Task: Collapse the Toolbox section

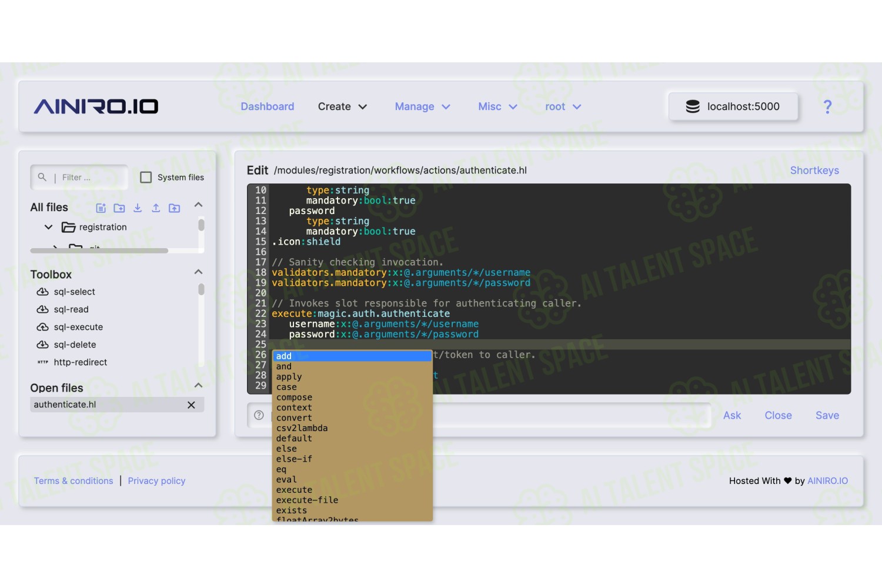Action: [198, 272]
